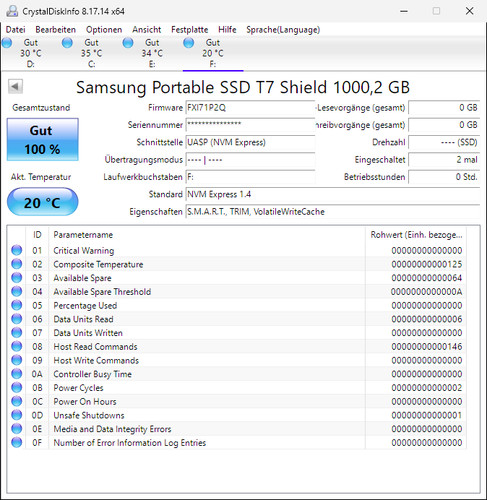Screen dimensions: 487x500
Task: Click the status orb for Power Cycles
Action: pyautogui.click(x=17, y=388)
